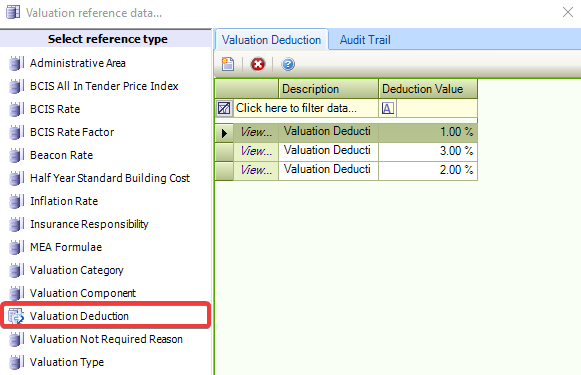Choose Valuation Not Required Reason item
The image size is (581, 375).
(x=106, y=339)
